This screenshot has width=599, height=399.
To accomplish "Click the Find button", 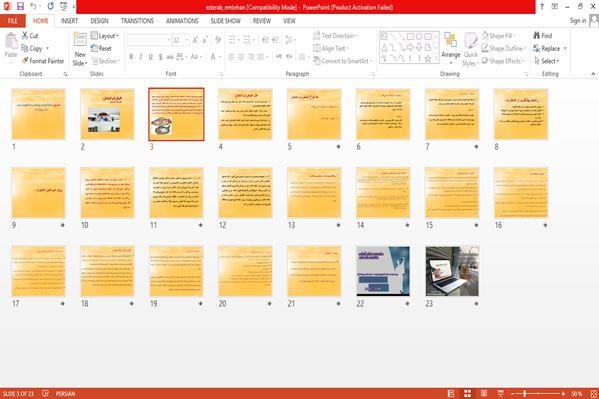I will coord(542,36).
